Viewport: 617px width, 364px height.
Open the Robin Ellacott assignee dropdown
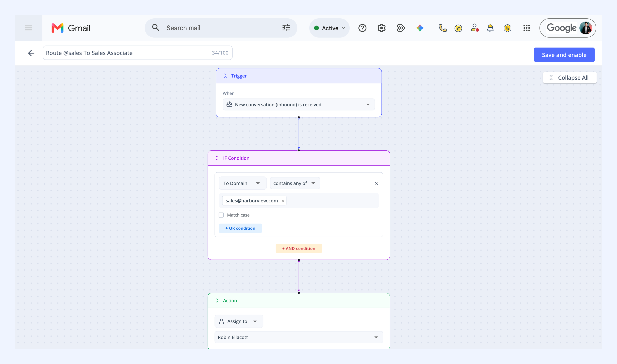(x=299, y=337)
